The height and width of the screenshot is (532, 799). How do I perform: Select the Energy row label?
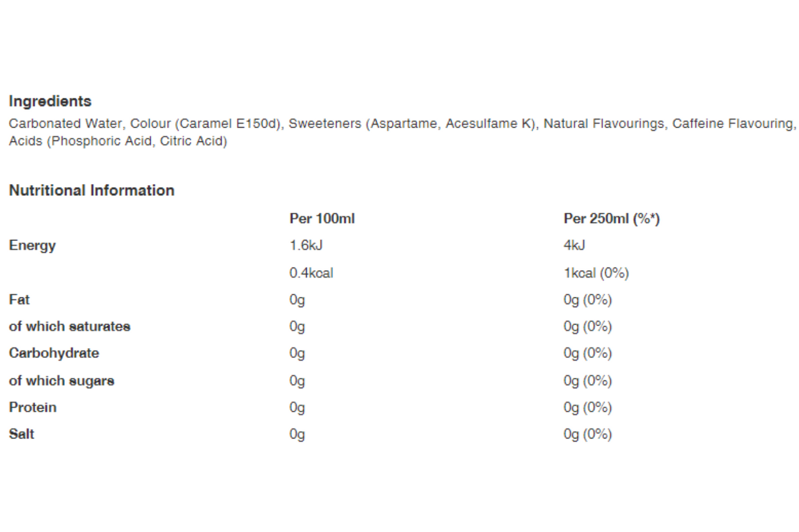click(x=32, y=246)
